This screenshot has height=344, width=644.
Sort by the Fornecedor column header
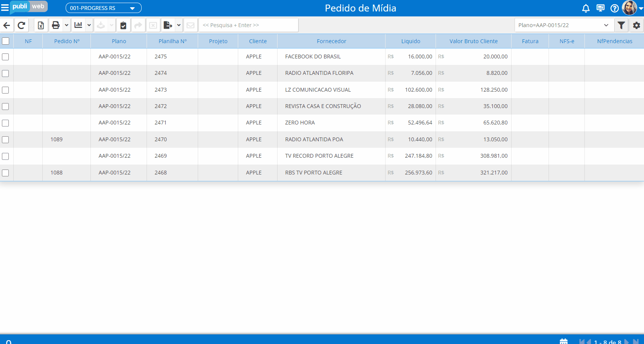(x=331, y=41)
